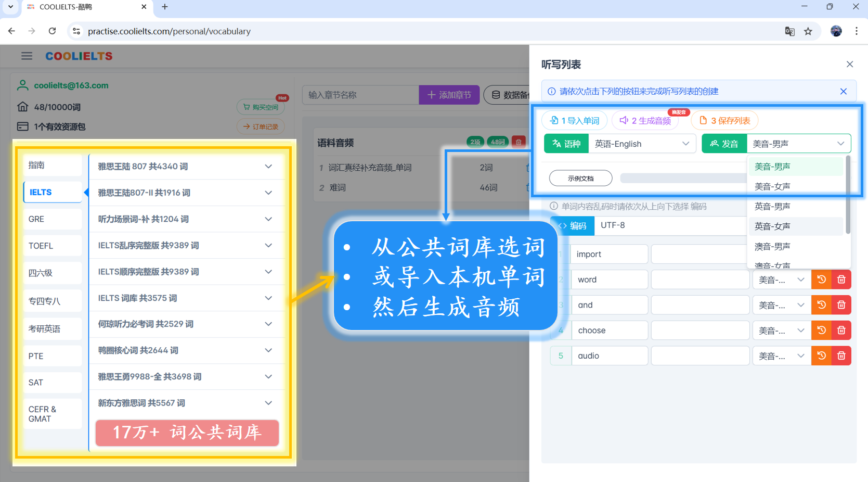Open the hamburger menu beside COOLIELTS logo
The image size is (868, 482).
(x=27, y=56)
